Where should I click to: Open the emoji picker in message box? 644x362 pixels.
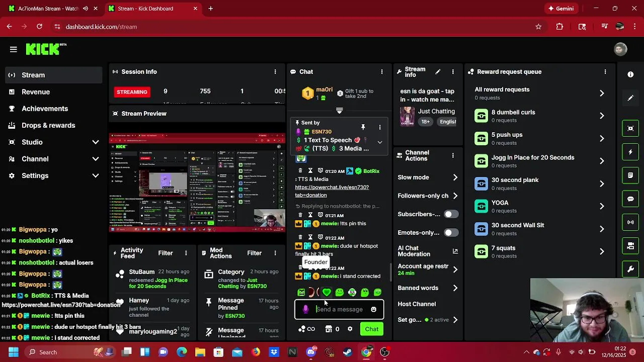pyautogui.click(x=373, y=310)
